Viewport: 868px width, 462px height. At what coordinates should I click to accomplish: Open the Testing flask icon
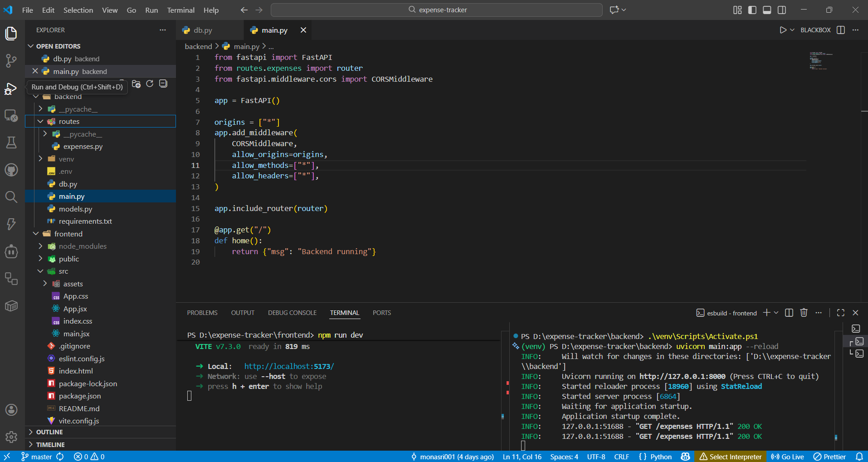[11, 143]
